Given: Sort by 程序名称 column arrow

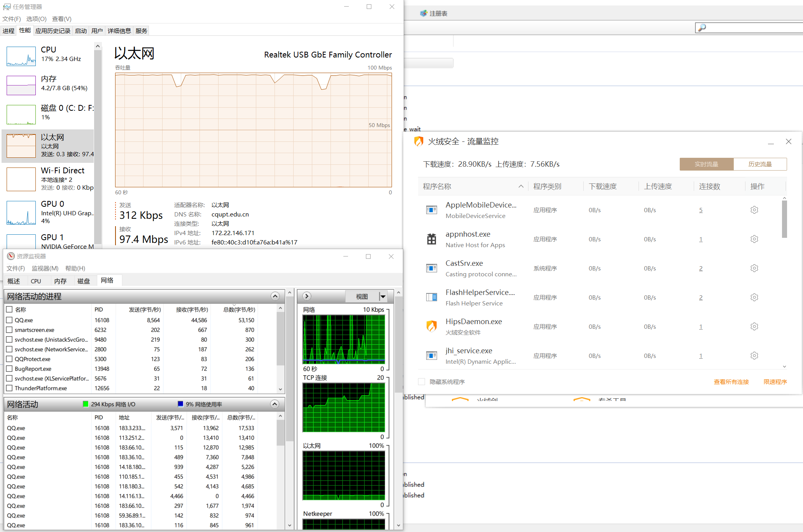Looking at the screenshot, I should 521,187.
